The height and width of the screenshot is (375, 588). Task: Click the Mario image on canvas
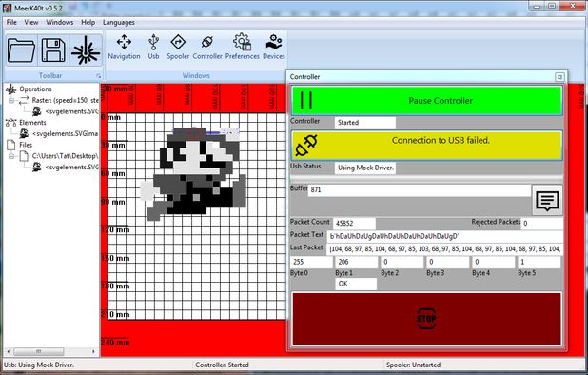click(x=193, y=173)
